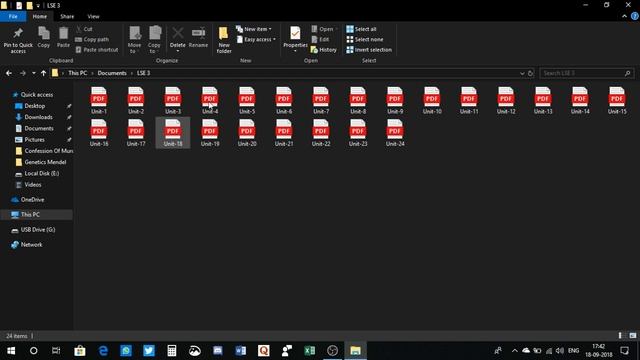The height and width of the screenshot is (360, 640).
Task: Click the Search LSE 3 box
Action: tap(587, 73)
